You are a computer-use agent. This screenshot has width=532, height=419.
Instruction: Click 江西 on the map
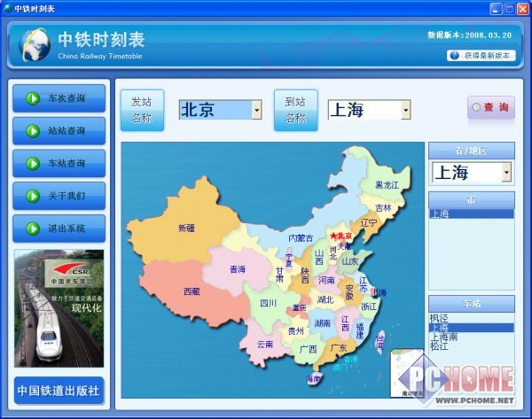[345, 323]
